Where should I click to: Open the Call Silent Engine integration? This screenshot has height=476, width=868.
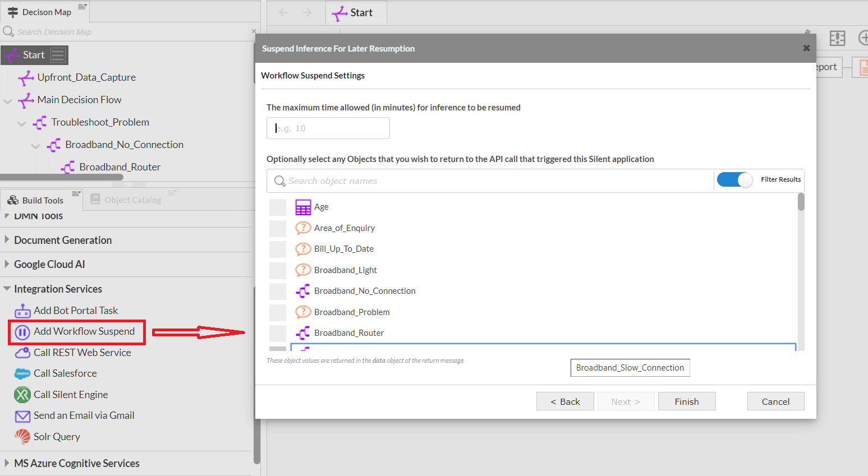(x=71, y=395)
